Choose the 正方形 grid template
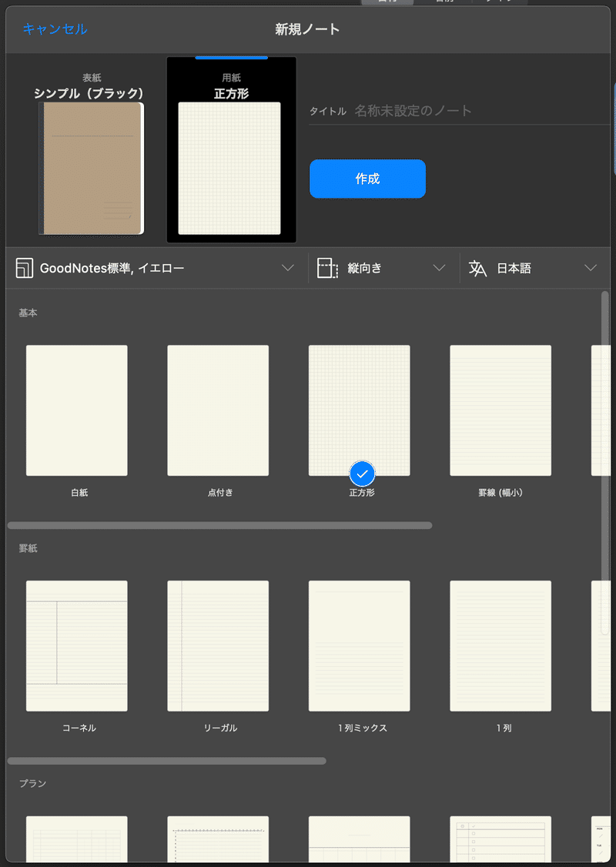 (360, 410)
